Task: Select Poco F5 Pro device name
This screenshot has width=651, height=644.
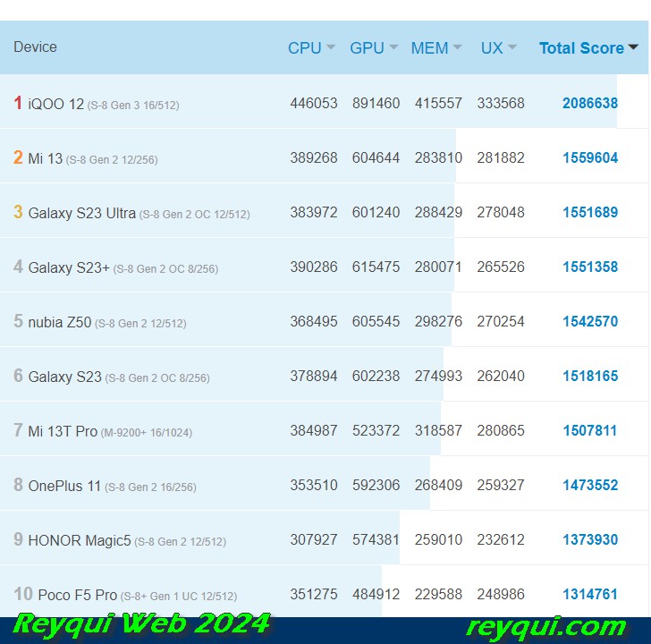Action: pyautogui.click(x=78, y=595)
